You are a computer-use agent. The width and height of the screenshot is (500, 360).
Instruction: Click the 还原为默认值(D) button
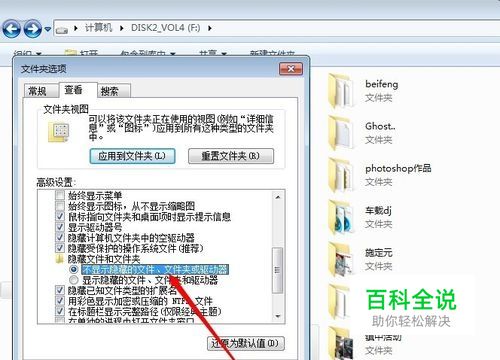246,343
